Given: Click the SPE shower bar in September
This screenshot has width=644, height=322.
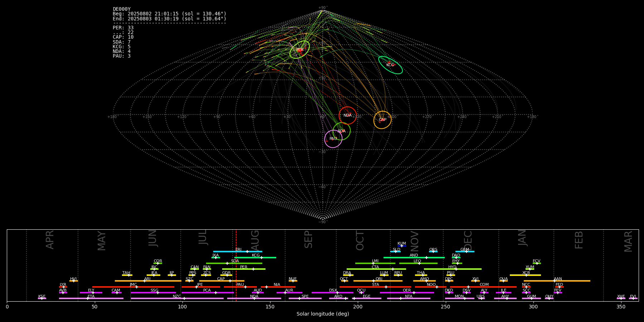Looking at the screenshot, I should (305, 298).
